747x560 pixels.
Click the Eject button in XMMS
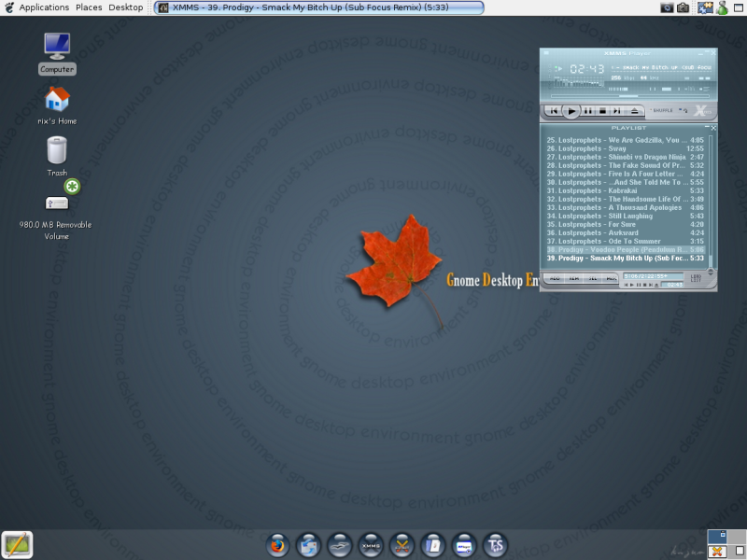point(634,111)
